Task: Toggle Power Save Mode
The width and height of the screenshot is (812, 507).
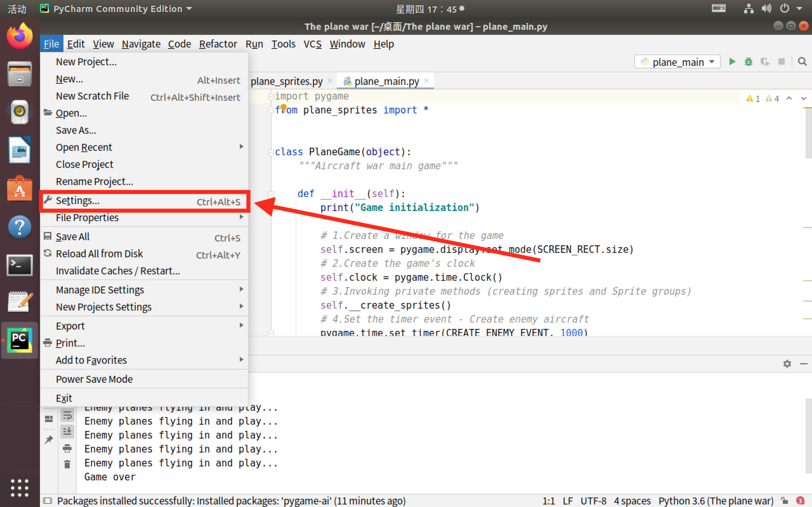Action: pyautogui.click(x=94, y=379)
